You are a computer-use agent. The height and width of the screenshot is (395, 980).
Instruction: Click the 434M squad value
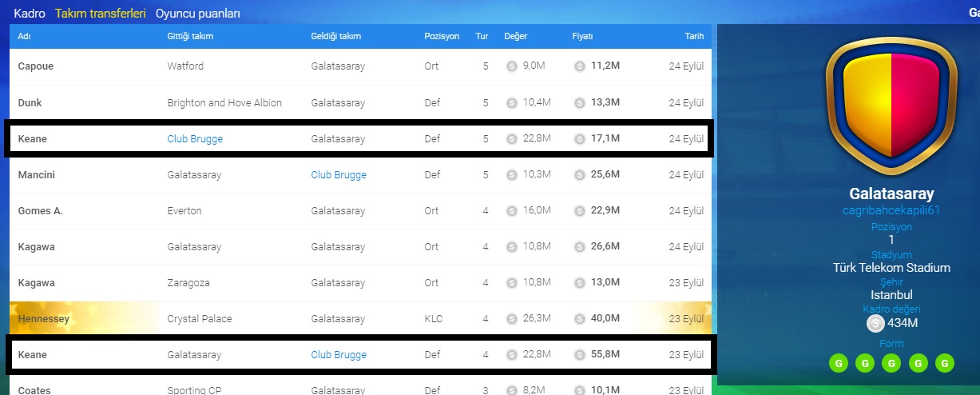coord(902,324)
